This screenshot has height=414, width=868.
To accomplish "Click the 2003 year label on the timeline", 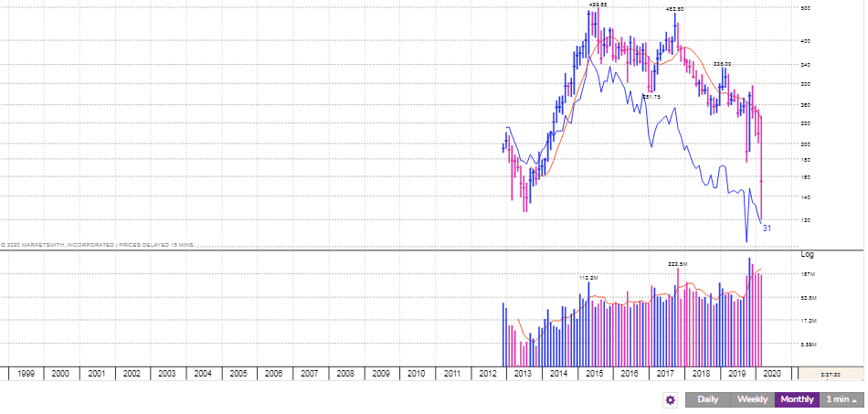I will (167, 374).
